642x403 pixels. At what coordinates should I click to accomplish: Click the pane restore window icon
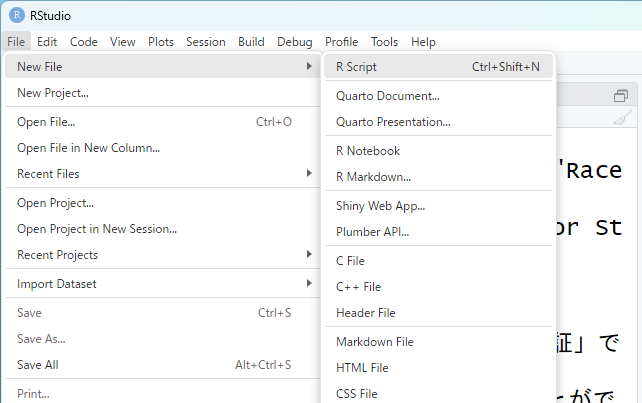point(621,96)
